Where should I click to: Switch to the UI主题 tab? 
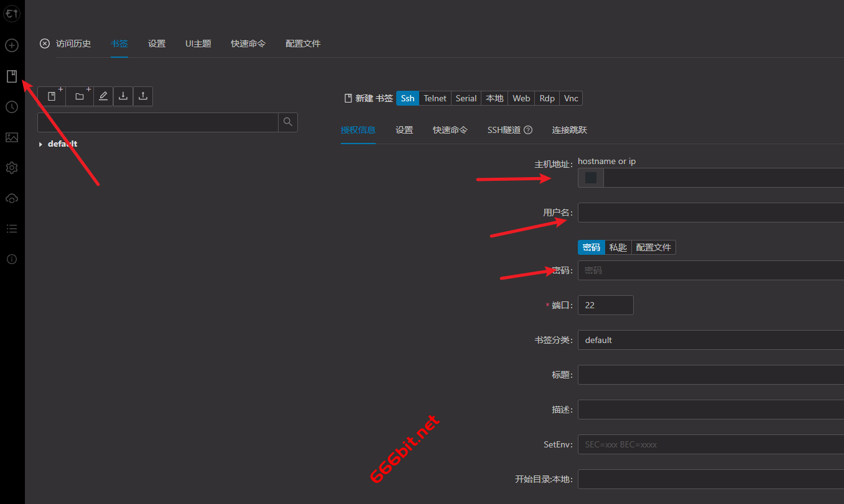click(198, 44)
